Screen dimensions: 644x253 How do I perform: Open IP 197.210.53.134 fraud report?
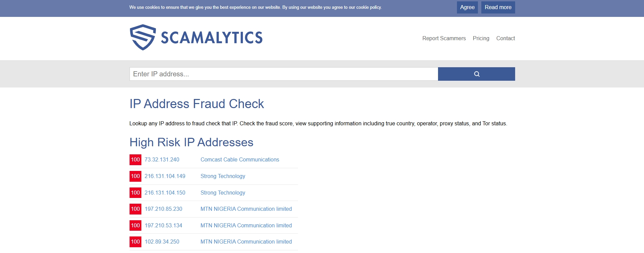(x=163, y=226)
